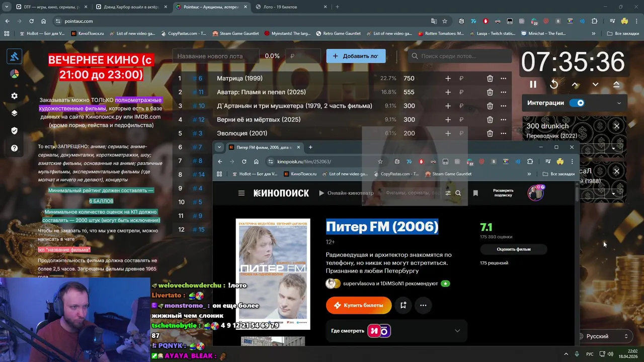The height and width of the screenshot is (362, 644).
Task: Dismiss the 300 drunkich donation card
Action: pos(616,126)
